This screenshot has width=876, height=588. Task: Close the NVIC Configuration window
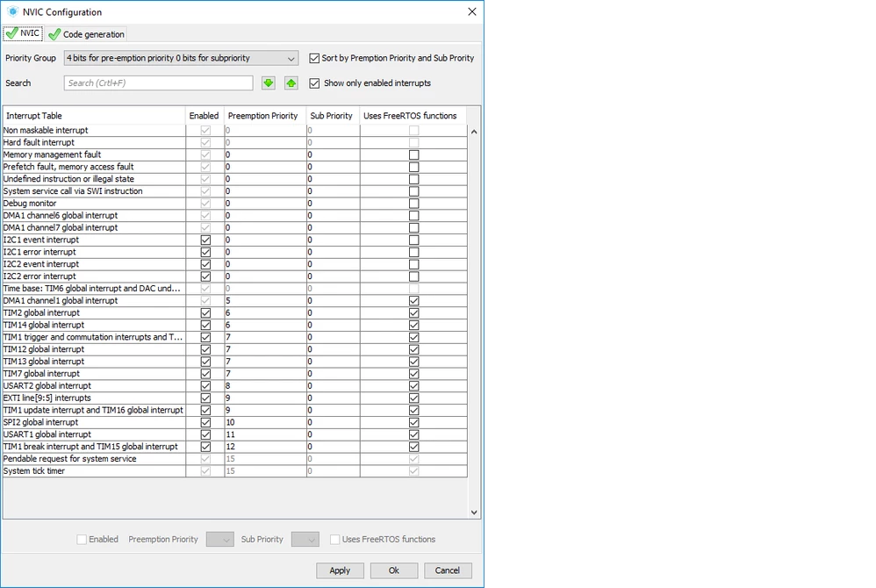point(472,11)
